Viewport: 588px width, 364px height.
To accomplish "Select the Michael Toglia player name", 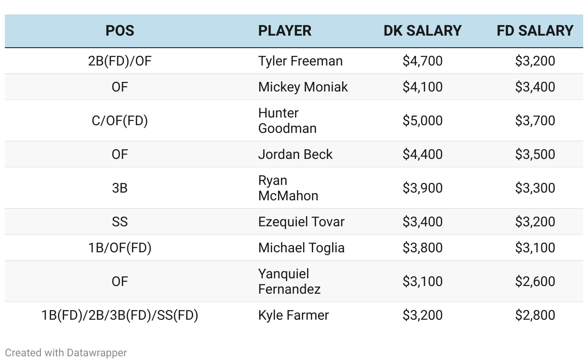I will pyautogui.click(x=301, y=248).
